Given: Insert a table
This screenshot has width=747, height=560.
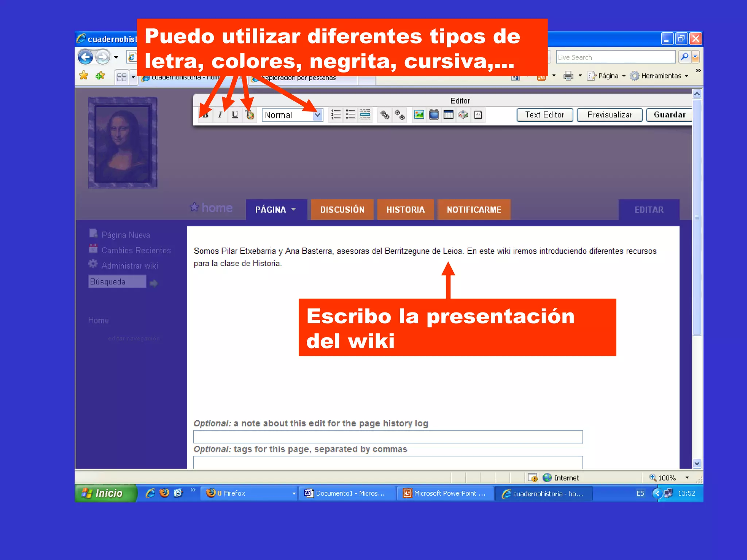Looking at the screenshot, I should (x=449, y=115).
